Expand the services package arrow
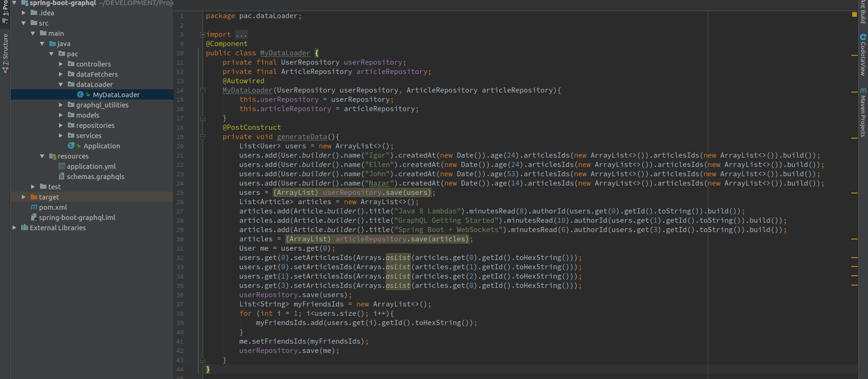The width and height of the screenshot is (868, 379). (61, 135)
